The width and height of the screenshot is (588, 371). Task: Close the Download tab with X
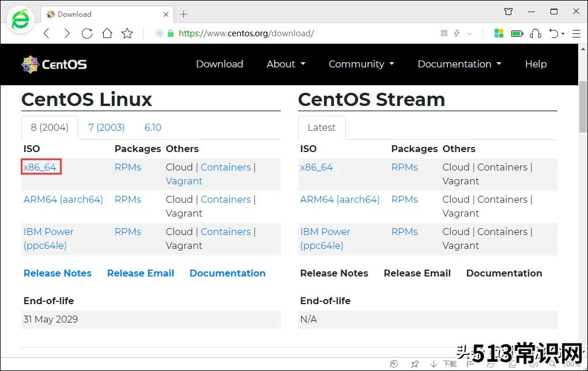coord(166,14)
